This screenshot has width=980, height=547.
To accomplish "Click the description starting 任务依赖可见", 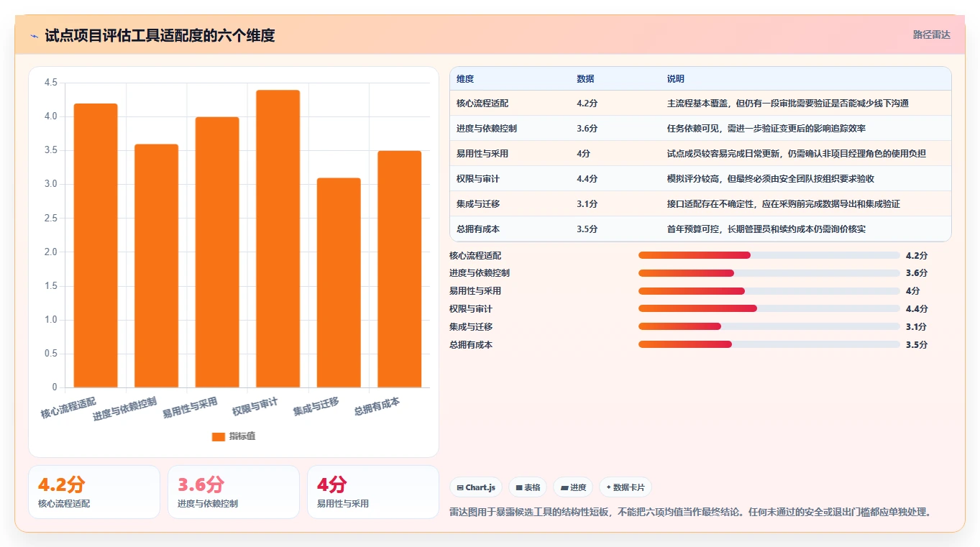I will click(x=766, y=129).
